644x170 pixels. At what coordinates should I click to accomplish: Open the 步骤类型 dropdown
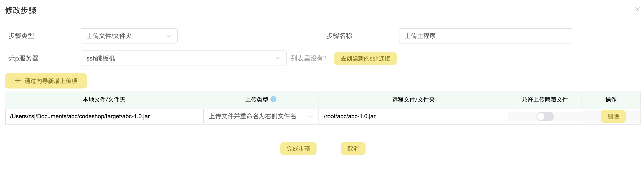pyautogui.click(x=129, y=36)
